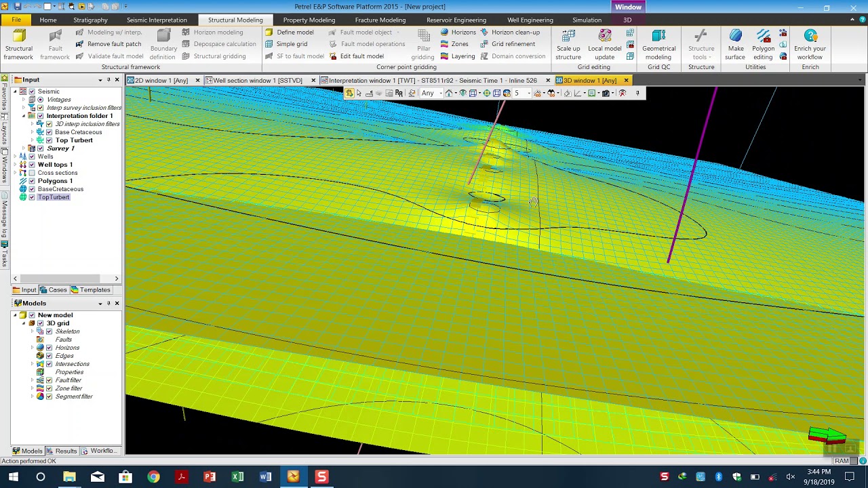This screenshot has width=868, height=488.
Task: Open the Any dropdown in 3D toolbar
Action: click(x=431, y=93)
